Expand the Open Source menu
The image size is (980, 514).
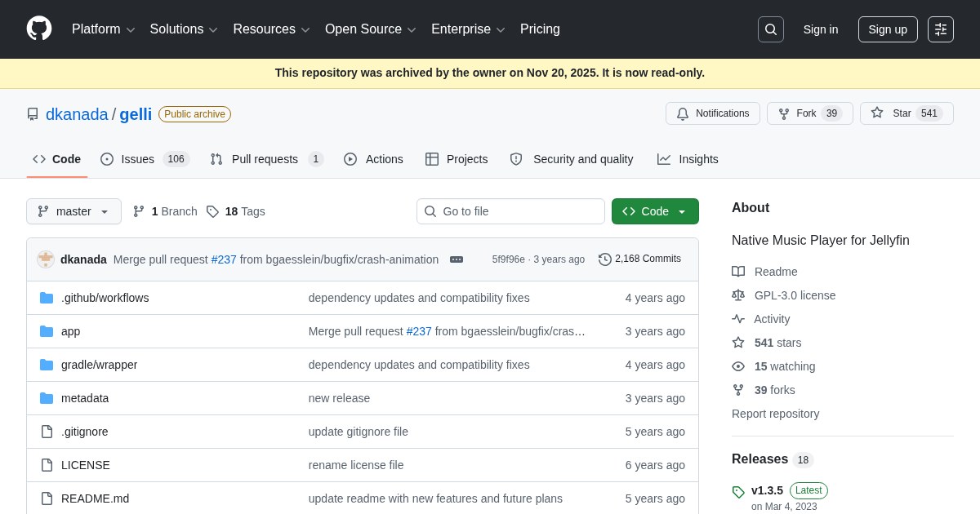(371, 29)
